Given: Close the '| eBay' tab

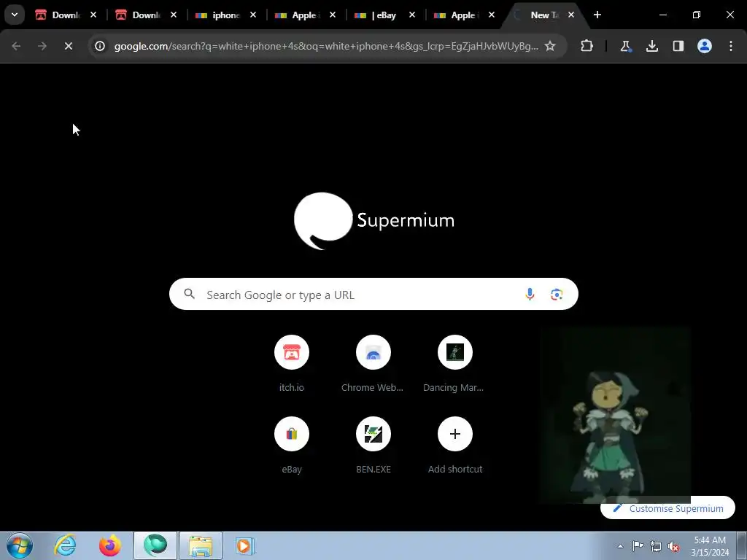Looking at the screenshot, I should click(412, 15).
